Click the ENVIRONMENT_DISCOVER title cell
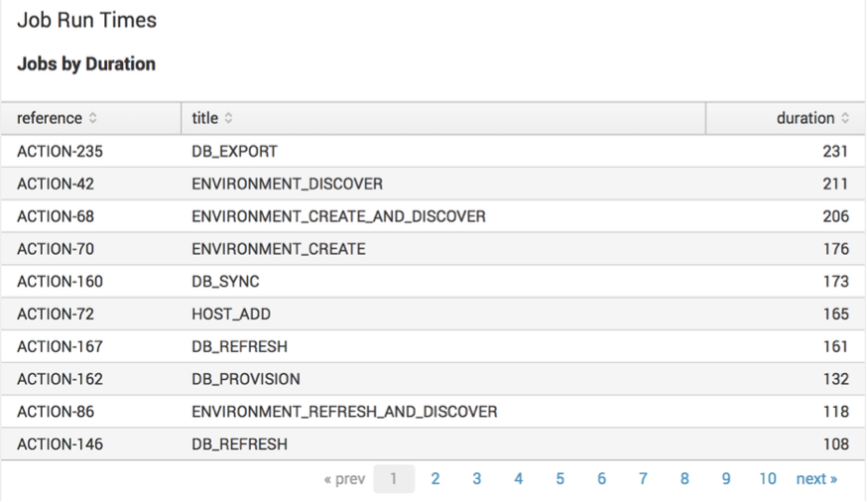The height and width of the screenshot is (502, 868). 287,185
